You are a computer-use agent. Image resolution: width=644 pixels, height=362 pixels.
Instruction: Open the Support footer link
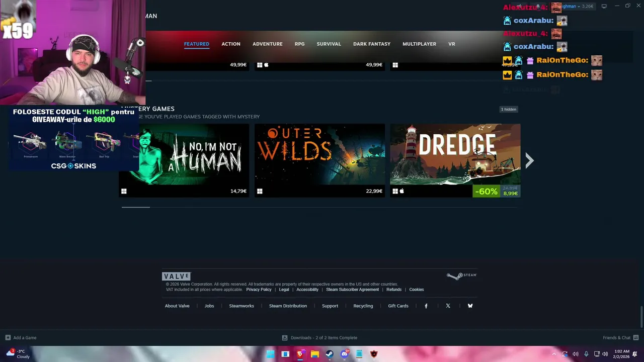[330, 306]
